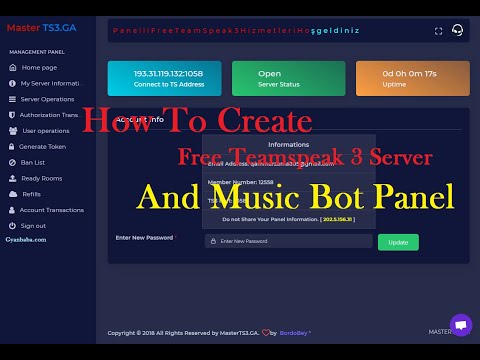Viewport: 480px width, 360px height.
Task: Click the Account Transactions person icon
Action: [12, 210]
